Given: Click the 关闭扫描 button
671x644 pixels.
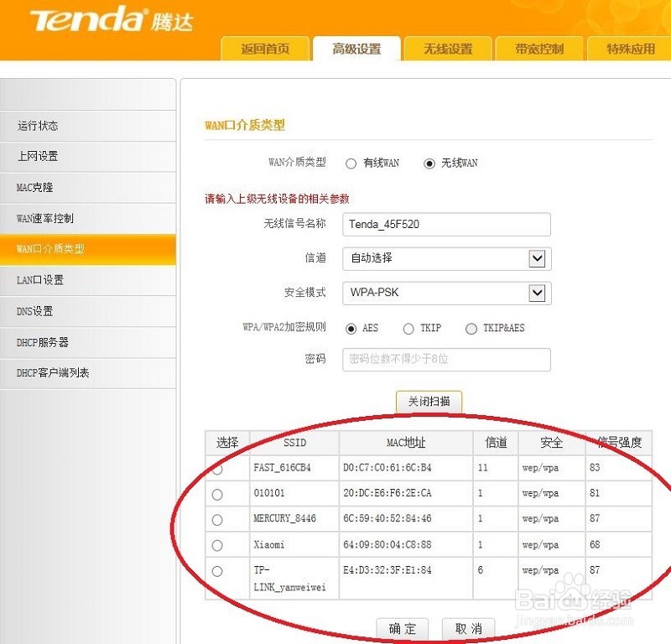Looking at the screenshot, I should pos(429,402).
